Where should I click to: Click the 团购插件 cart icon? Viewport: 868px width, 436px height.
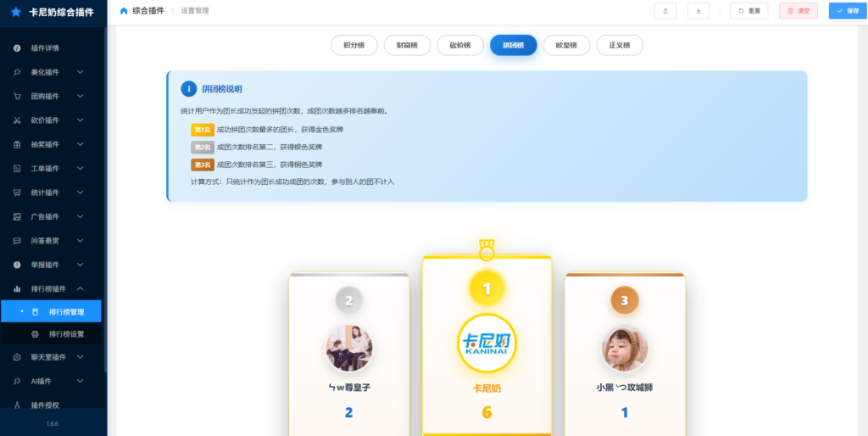(17, 97)
